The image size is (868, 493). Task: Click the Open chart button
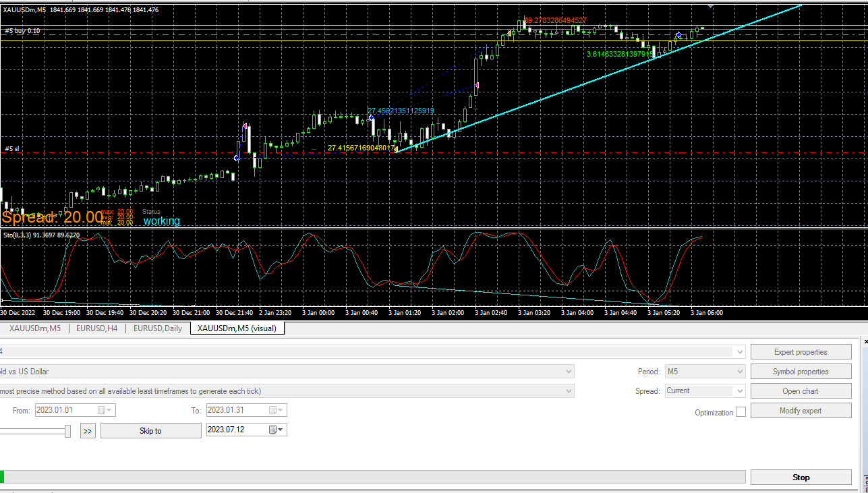click(801, 391)
